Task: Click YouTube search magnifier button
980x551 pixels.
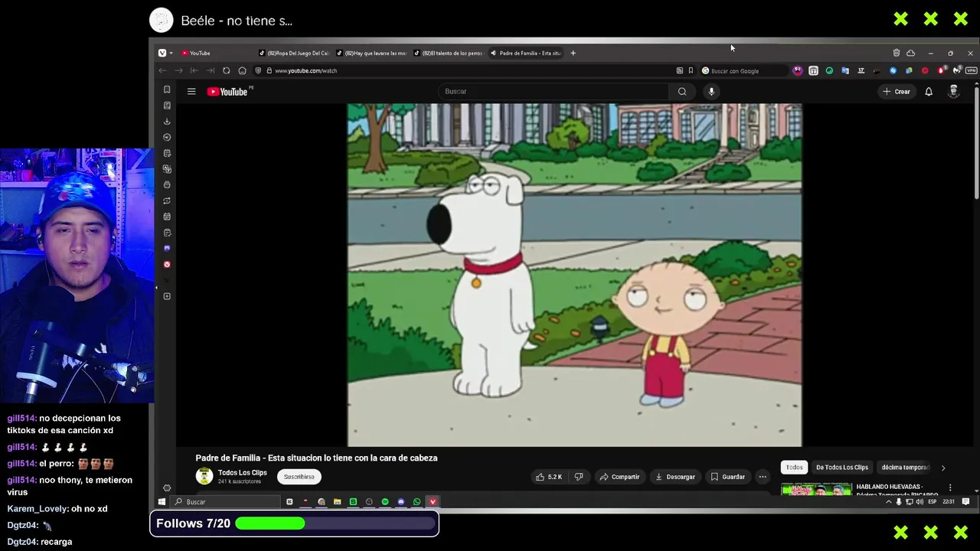Action: 682,91
